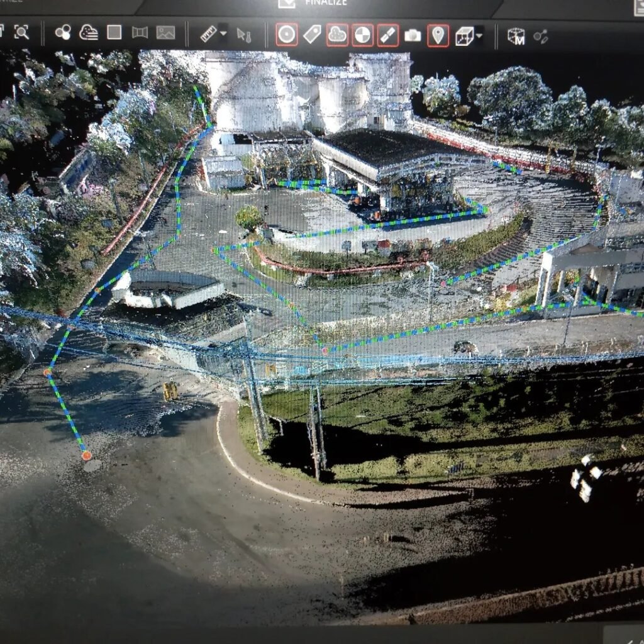Click the M-labeled navigation cube icon
Image resolution: width=644 pixels, height=644 pixels.
click(516, 36)
